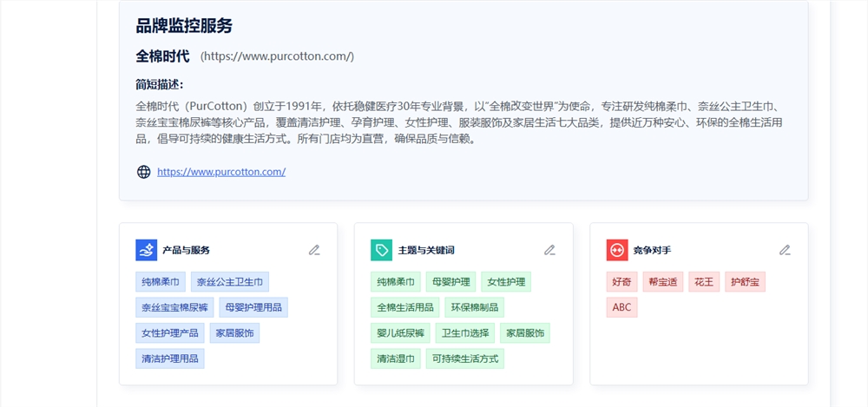Image resolution: width=868 pixels, height=407 pixels.
Task: Select the 花王 competitor tag
Action: tap(704, 282)
